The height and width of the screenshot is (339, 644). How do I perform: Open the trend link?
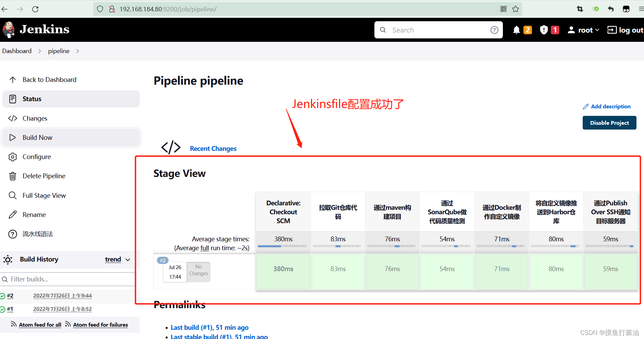click(113, 259)
